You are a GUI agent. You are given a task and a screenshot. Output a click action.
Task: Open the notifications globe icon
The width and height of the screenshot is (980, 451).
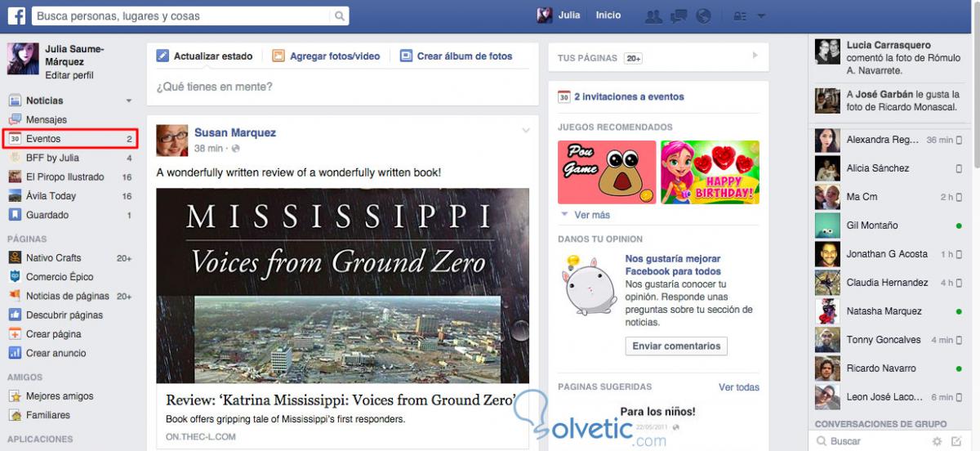702,16
